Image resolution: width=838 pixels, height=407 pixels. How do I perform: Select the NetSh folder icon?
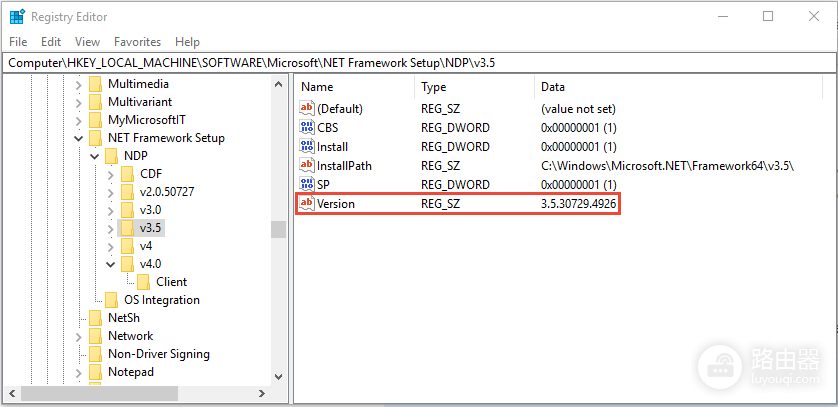pos(95,318)
